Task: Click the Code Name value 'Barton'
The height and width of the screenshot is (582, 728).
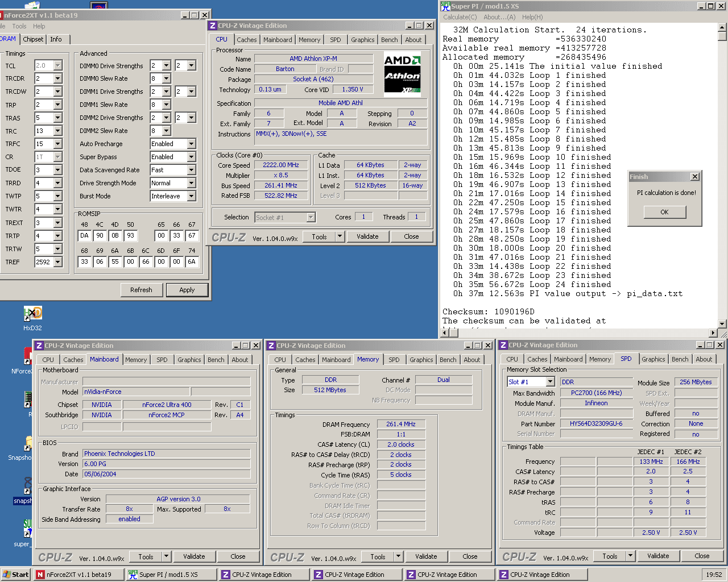Action: [x=285, y=69]
